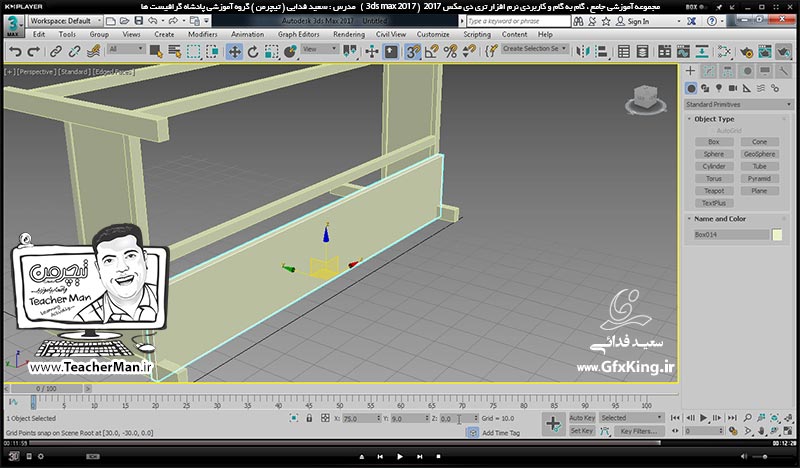Click the Teapot primitive button
The width and height of the screenshot is (800, 468).
(714, 191)
